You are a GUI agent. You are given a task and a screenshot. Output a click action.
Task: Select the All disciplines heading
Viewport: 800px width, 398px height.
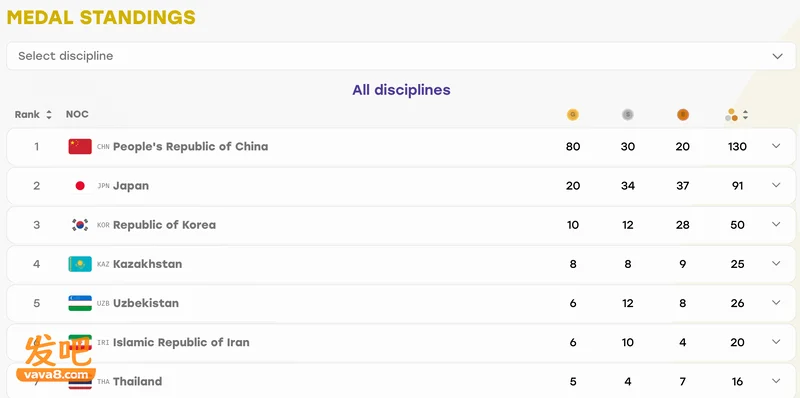tap(401, 90)
